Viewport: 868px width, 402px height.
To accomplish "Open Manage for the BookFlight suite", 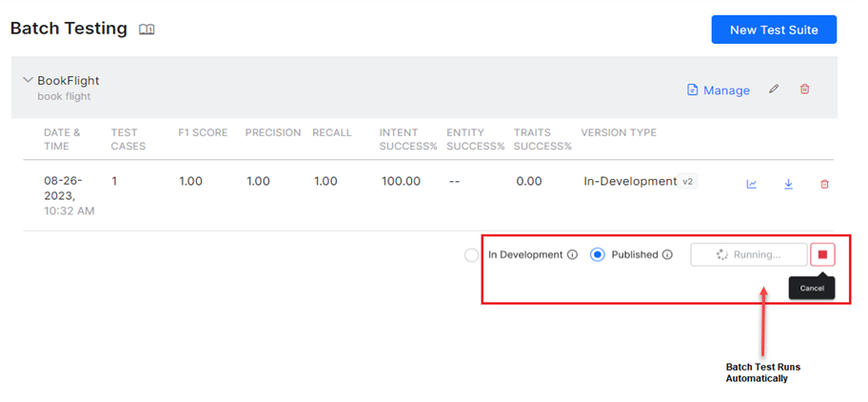I will pos(719,90).
